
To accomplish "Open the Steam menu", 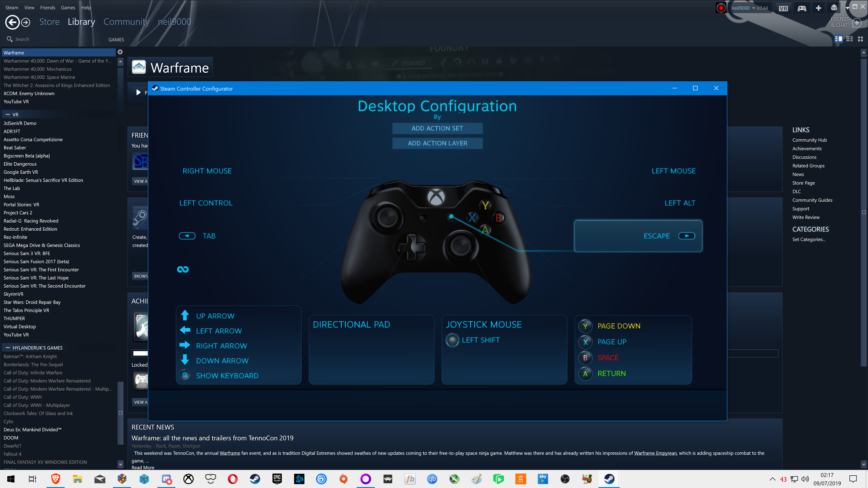I will pos(12,7).
